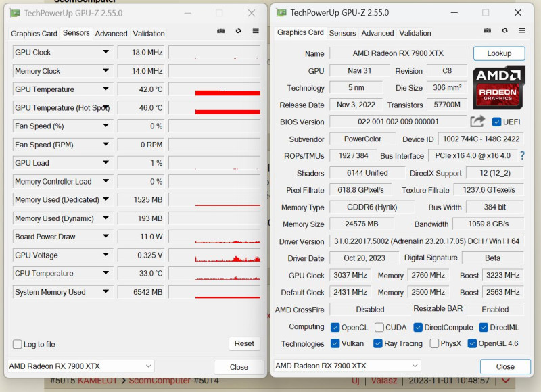Click the BIOS export share icon
The height and width of the screenshot is (392, 541).
(477, 122)
